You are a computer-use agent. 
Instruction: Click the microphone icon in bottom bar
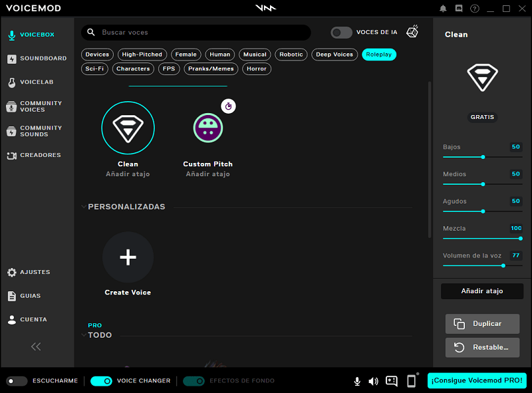[357, 381]
